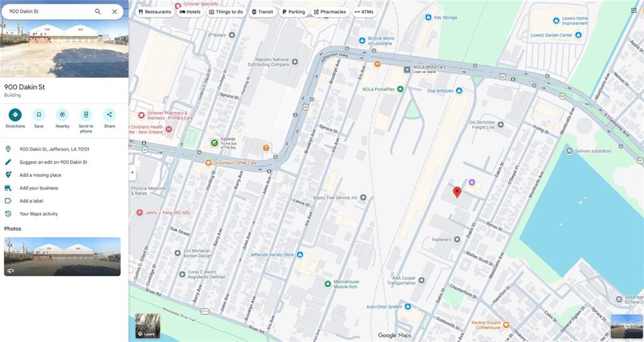Click the search magnifier icon

97,11
